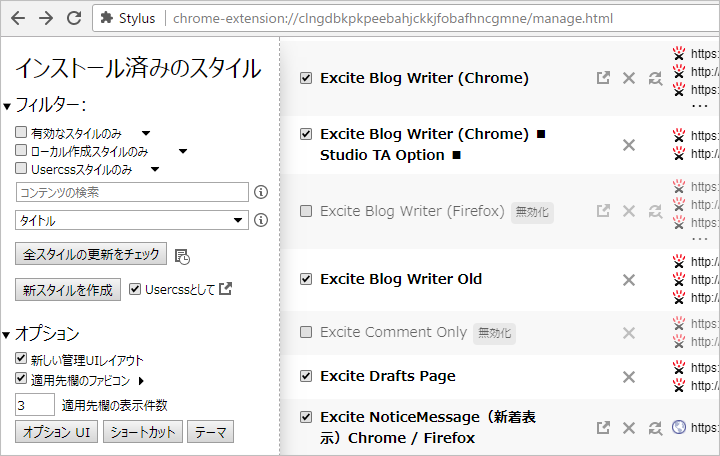Open Excite Drafts Page style name
Image resolution: width=720 pixels, height=456 pixels.
(x=388, y=376)
